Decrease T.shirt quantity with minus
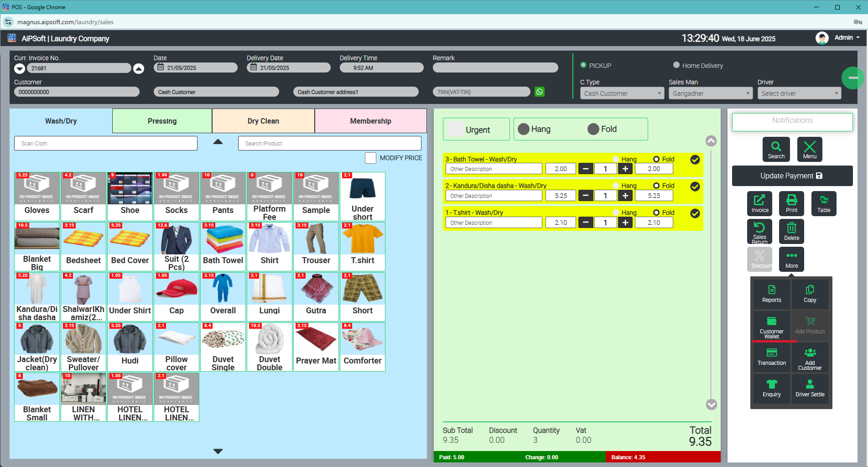The image size is (868, 467). pyautogui.click(x=586, y=223)
